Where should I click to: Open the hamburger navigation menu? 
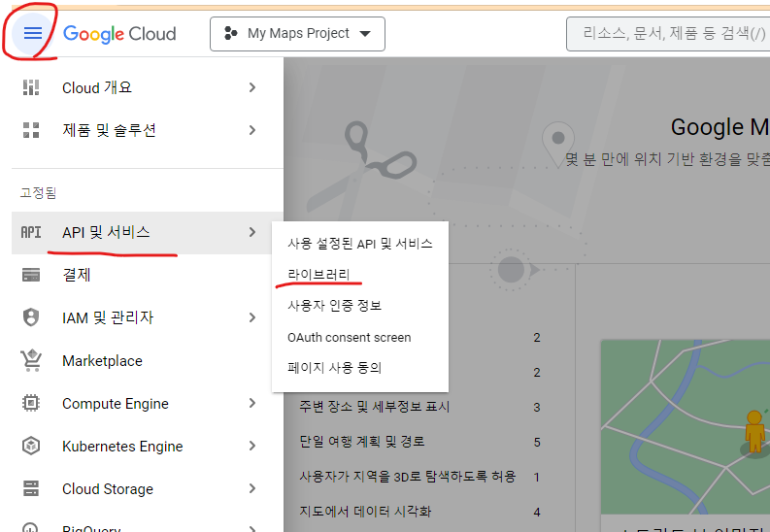point(33,33)
